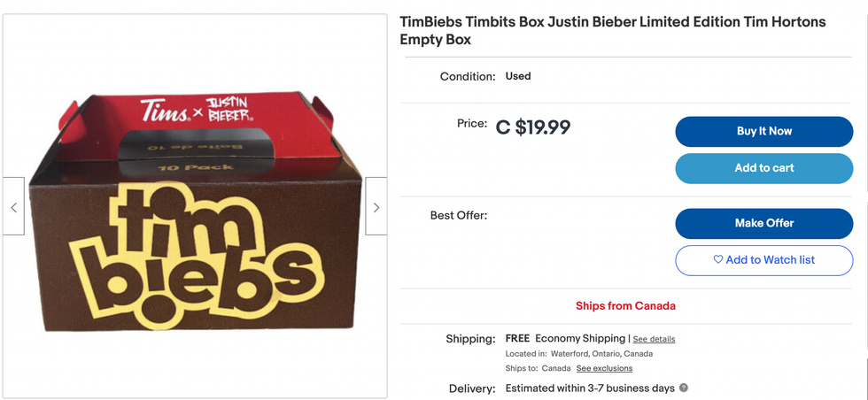Advance to the next product image arrow
Screen dimensions: 868x400
[376, 207]
